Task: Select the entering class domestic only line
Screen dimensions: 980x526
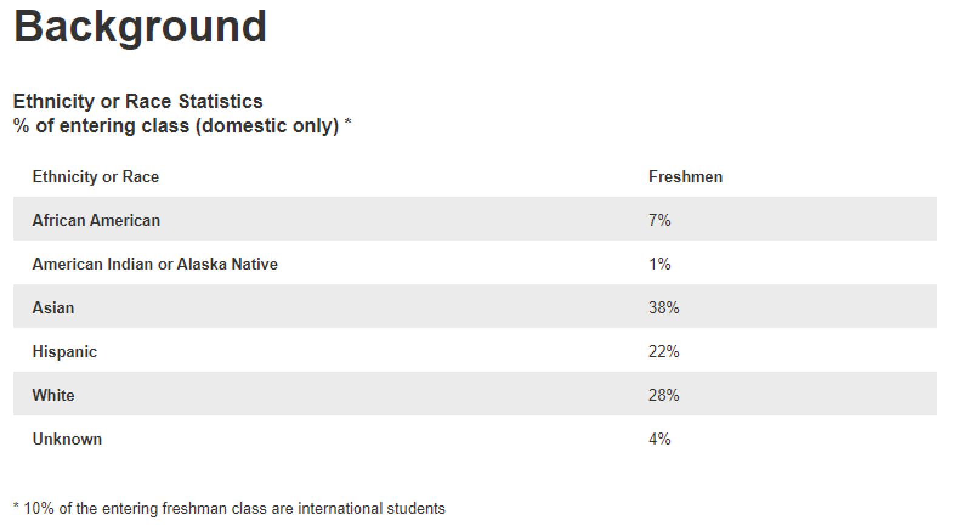Action: 176,126
